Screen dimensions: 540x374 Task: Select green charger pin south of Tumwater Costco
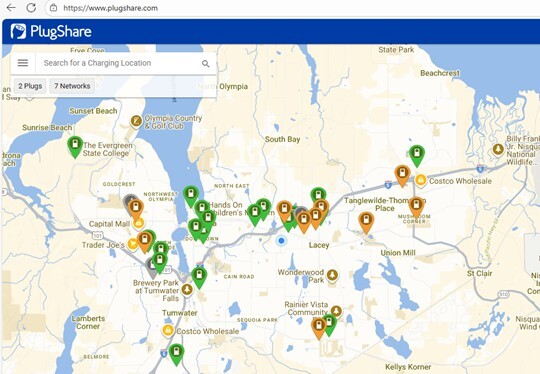tap(176, 354)
